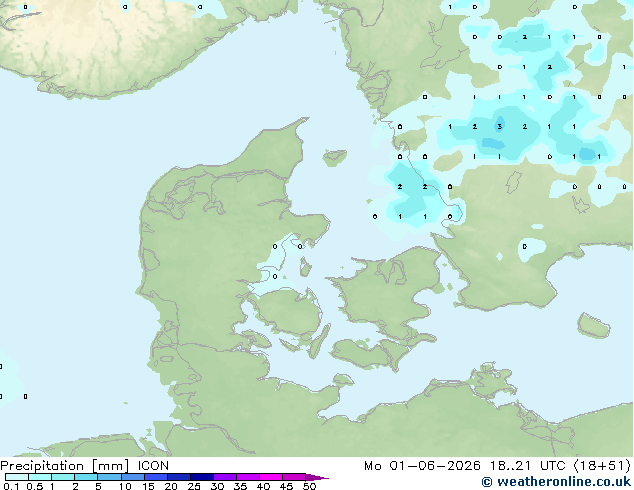Pick the 15–20 mm legend color swatch
Image resolution: width=634 pixels, height=490 pixels.
click(156, 477)
